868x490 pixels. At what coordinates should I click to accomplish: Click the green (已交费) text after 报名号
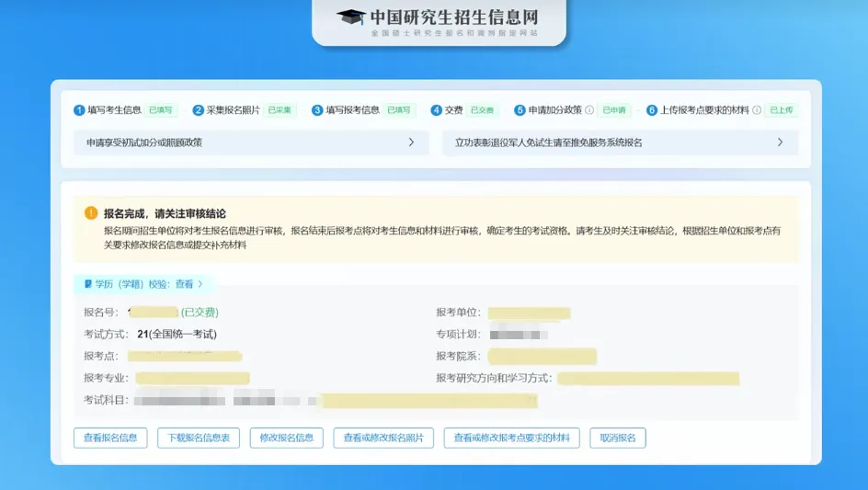click(200, 313)
